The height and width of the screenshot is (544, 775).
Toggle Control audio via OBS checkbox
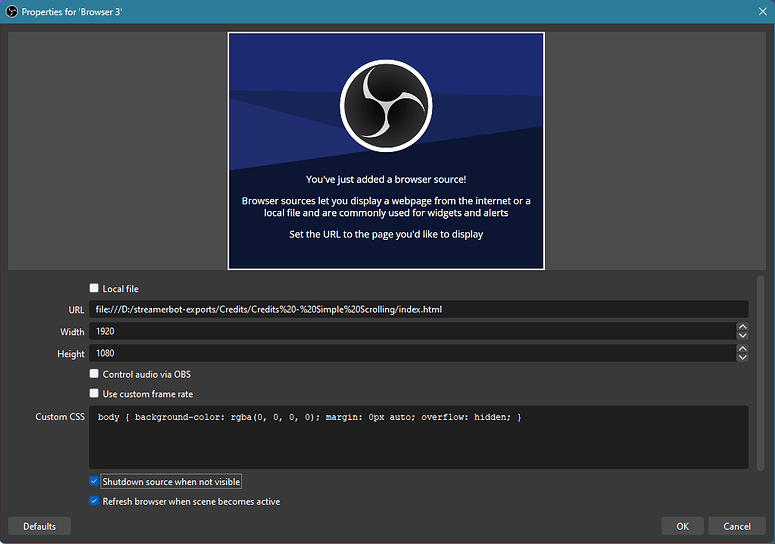(94, 374)
